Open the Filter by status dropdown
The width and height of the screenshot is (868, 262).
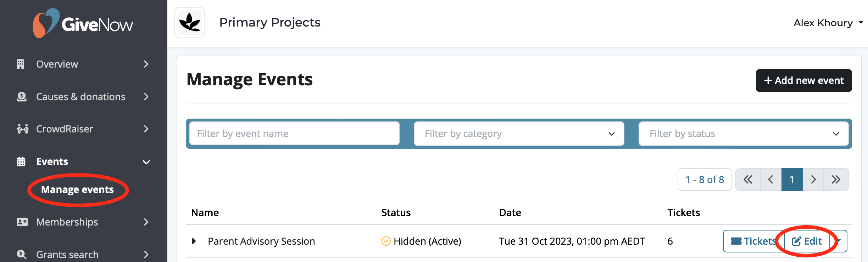[x=744, y=133]
